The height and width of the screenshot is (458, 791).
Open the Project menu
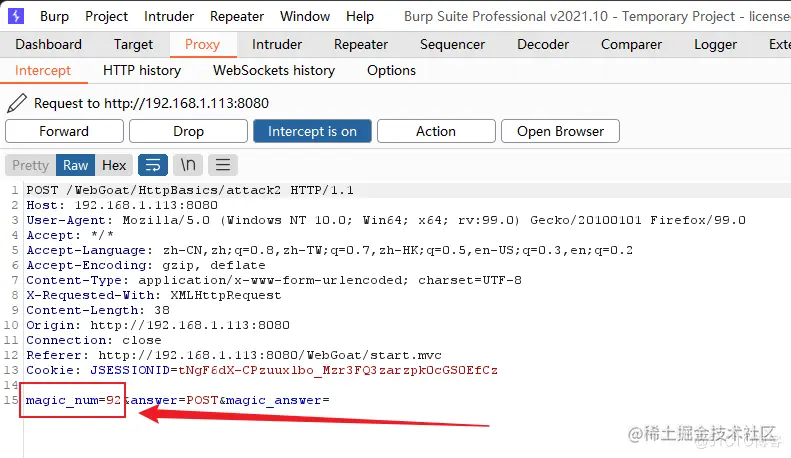coord(106,16)
